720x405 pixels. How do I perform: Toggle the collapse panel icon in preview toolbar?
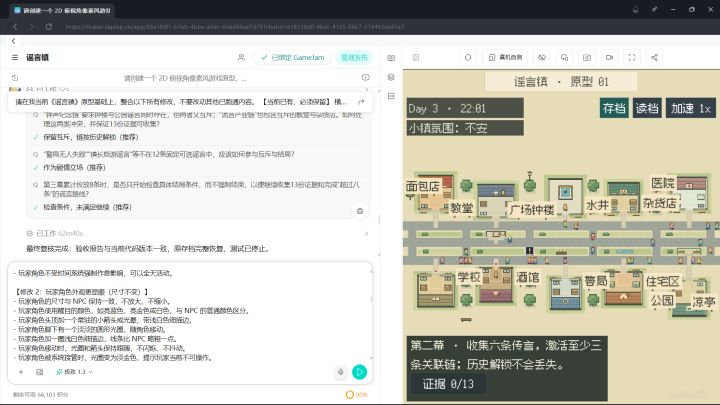tap(416, 57)
